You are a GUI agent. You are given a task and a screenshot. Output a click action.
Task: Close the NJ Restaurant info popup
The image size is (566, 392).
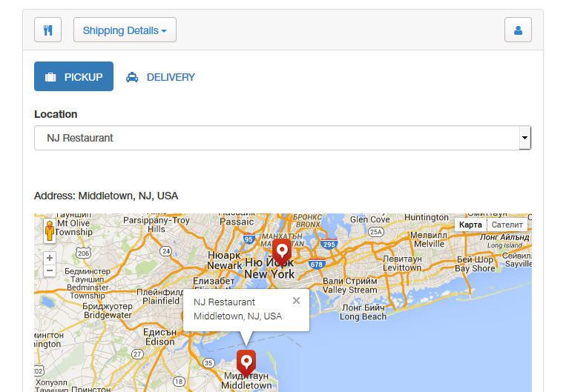(297, 300)
